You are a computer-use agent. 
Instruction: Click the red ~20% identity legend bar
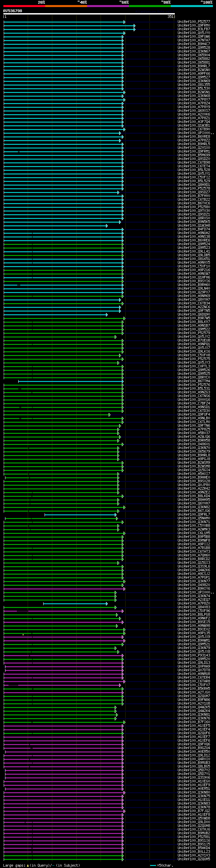[24, 6]
